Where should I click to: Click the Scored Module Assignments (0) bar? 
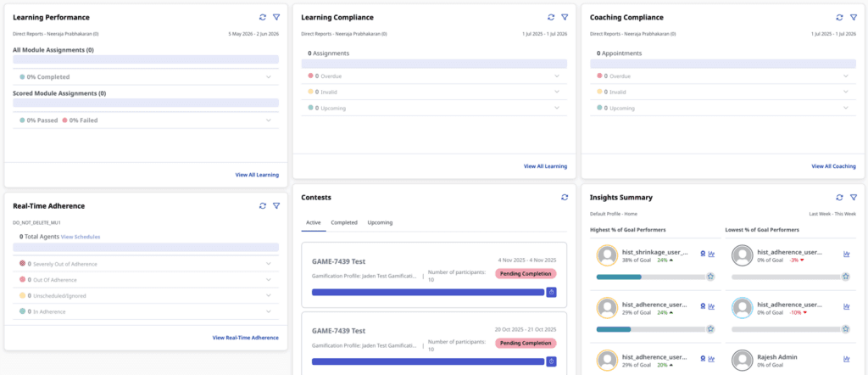pyautogui.click(x=146, y=103)
